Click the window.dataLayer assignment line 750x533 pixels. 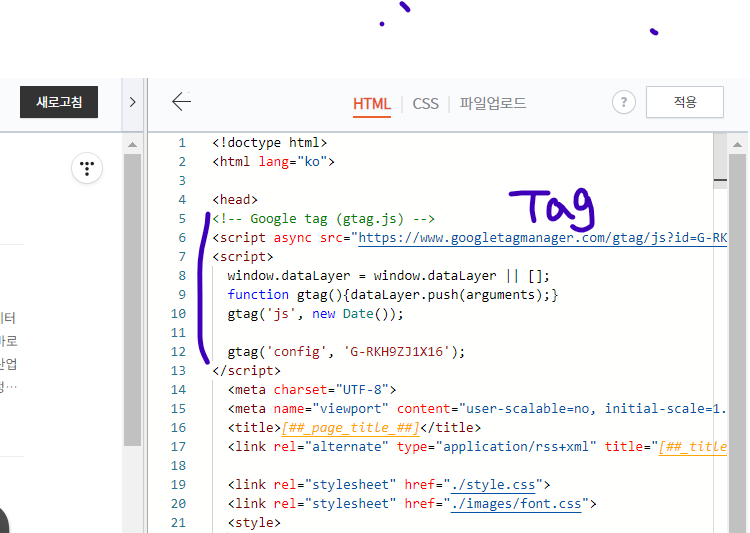coord(388,276)
